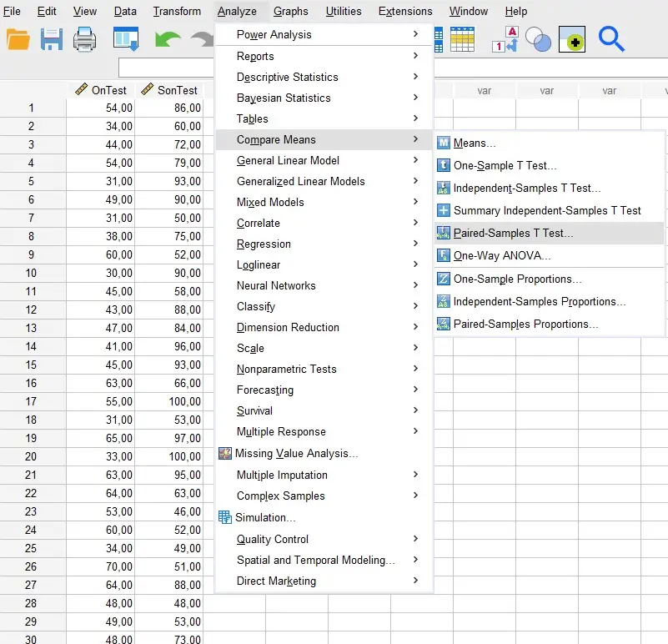Image resolution: width=668 pixels, height=644 pixels.
Task: Click the One-Way ANOVA icon
Action: 443,256
